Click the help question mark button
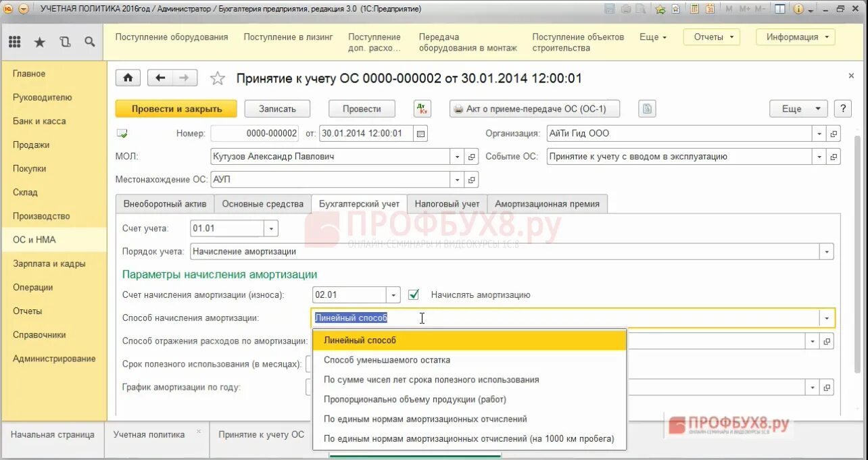This screenshot has height=460, width=868. 842,109
